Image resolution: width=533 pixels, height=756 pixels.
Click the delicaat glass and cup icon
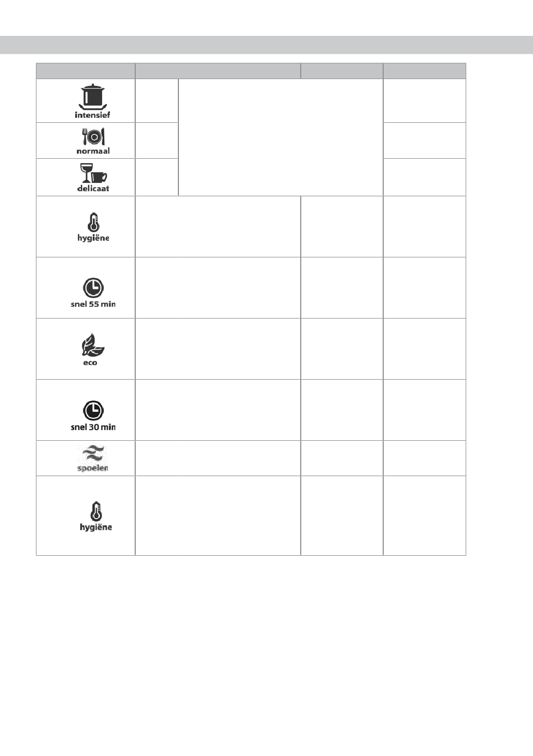click(x=94, y=174)
